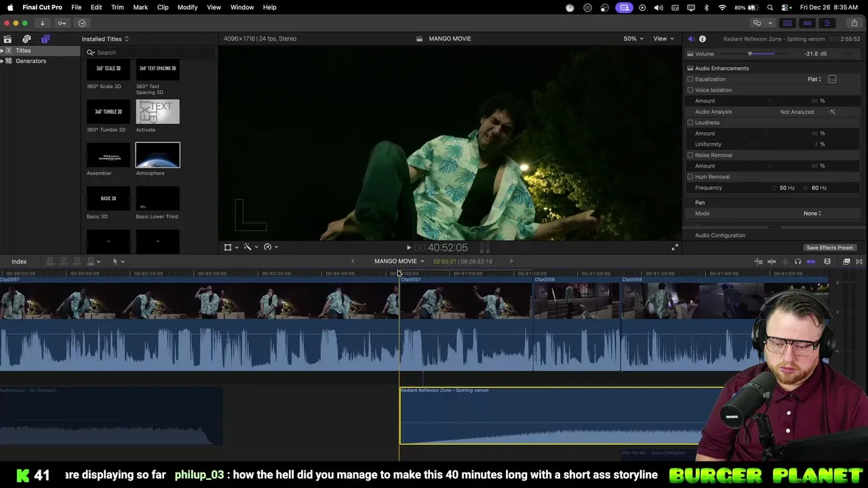Show the Transitions browser

[859, 262]
